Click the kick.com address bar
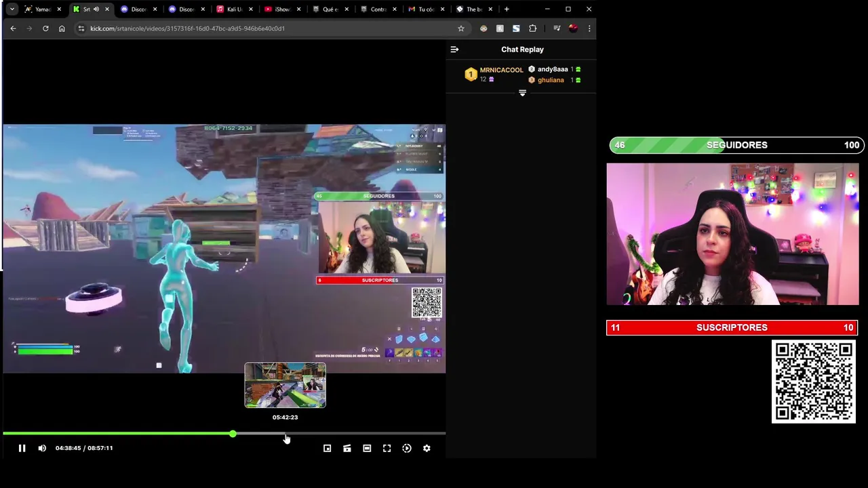 (271, 28)
